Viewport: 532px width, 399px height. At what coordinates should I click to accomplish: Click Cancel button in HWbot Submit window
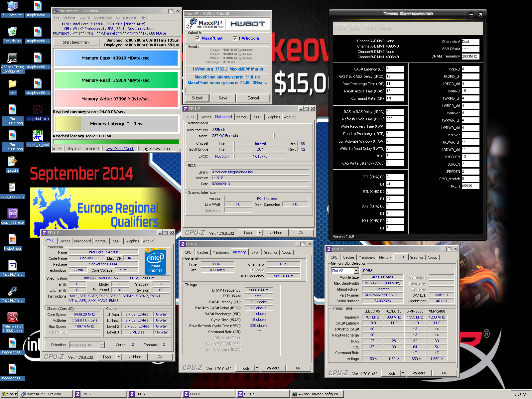point(253,98)
